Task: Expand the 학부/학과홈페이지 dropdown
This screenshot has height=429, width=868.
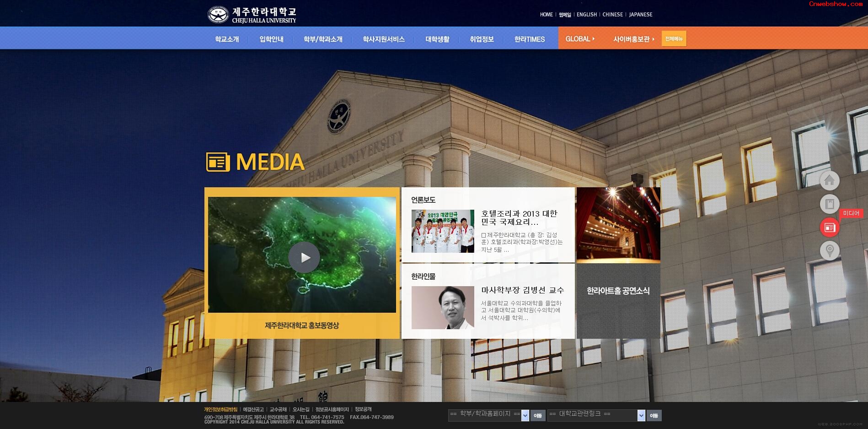Action: (488, 415)
